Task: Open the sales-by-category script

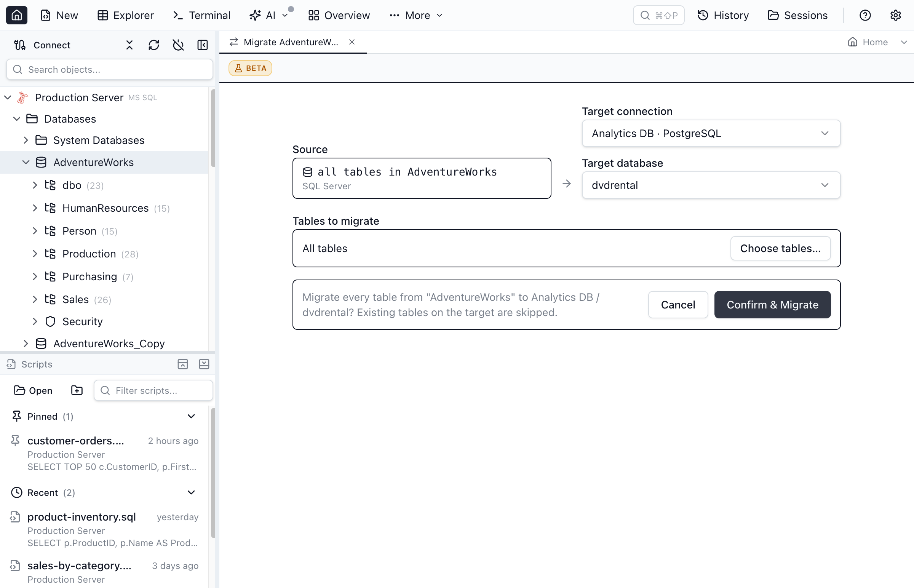Action: [x=104, y=572]
